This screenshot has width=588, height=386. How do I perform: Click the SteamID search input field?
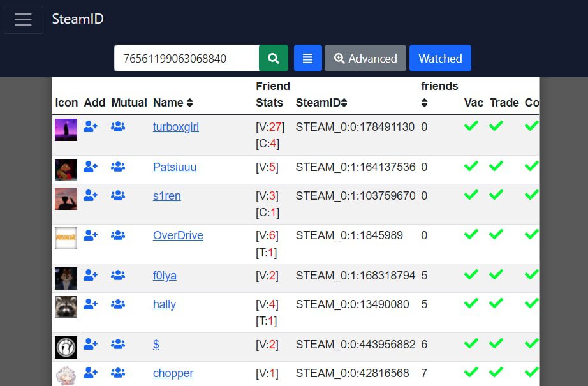[186, 58]
